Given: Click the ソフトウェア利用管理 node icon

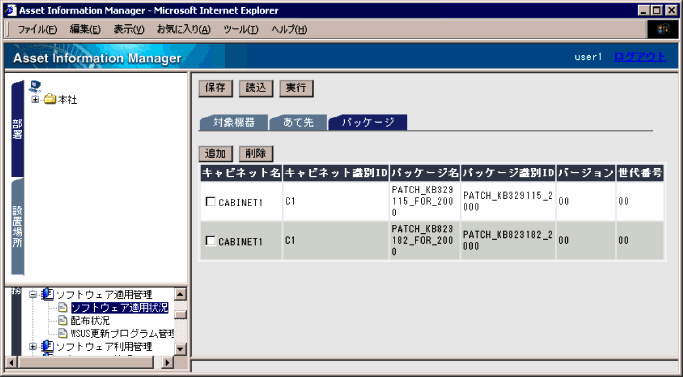Looking at the screenshot, I should coord(47,347).
